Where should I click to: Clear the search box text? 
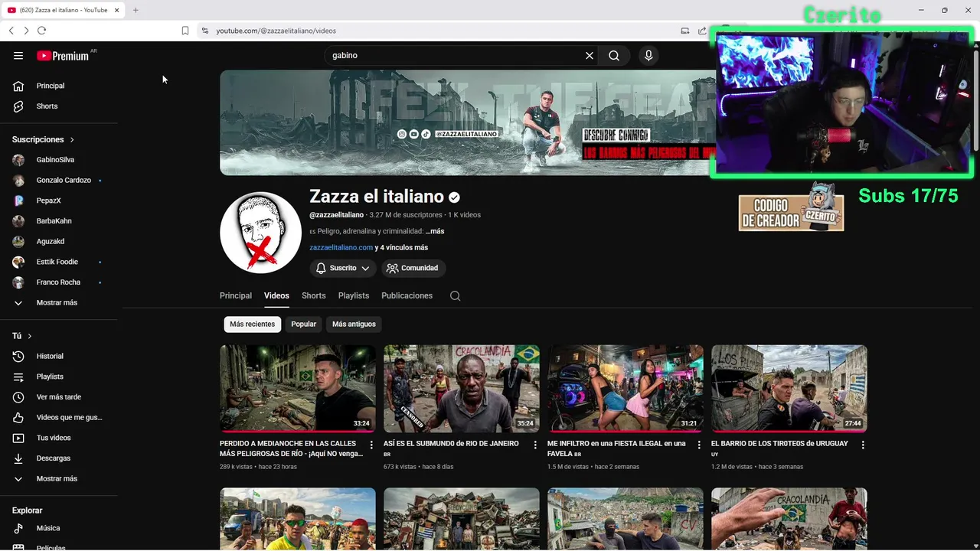click(590, 55)
